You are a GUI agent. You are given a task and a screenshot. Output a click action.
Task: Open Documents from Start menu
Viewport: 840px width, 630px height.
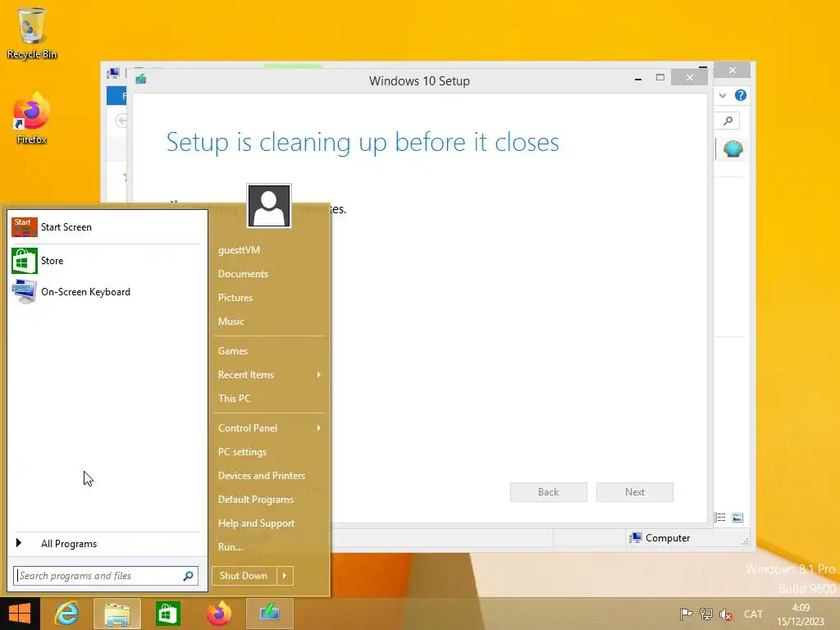(x=243, y=274)
